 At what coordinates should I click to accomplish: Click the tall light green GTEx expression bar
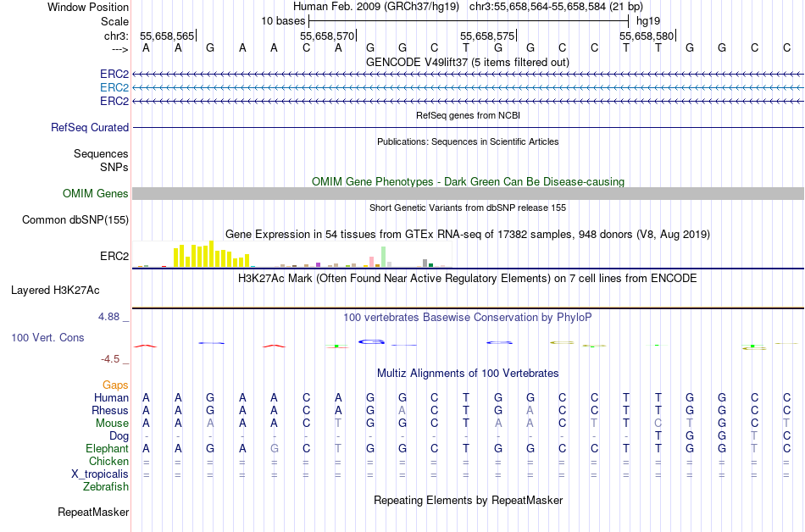tap(383, 257)
